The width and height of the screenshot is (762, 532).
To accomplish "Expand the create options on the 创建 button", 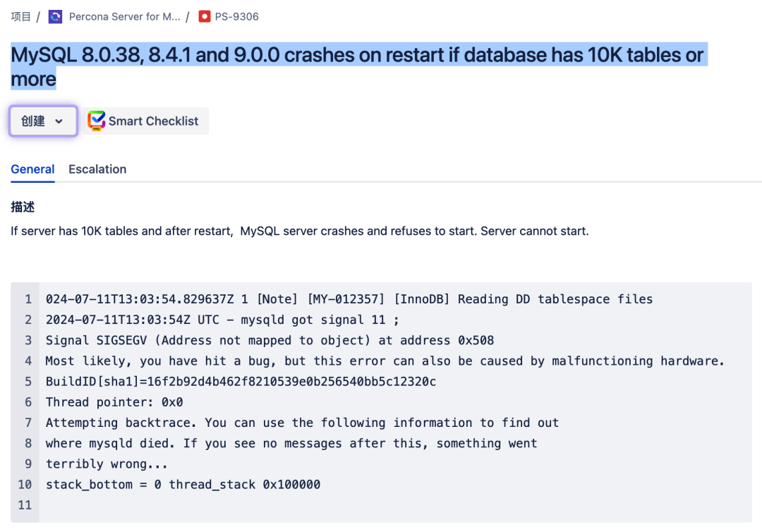I will (59, 121).
